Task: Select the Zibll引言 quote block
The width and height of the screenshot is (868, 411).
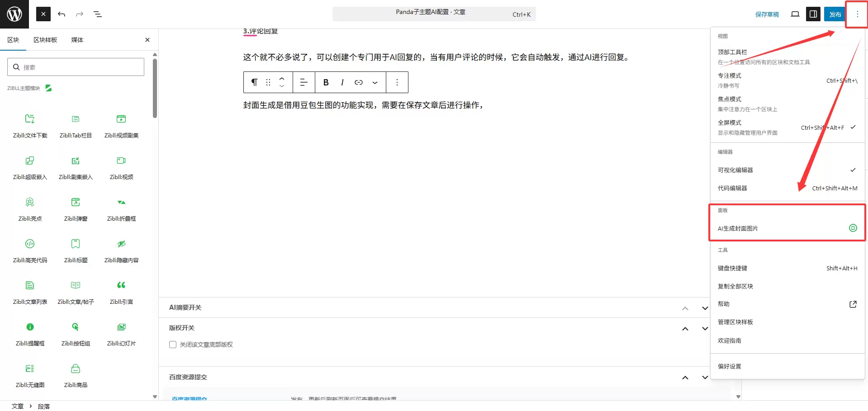Action: point(121,292)
